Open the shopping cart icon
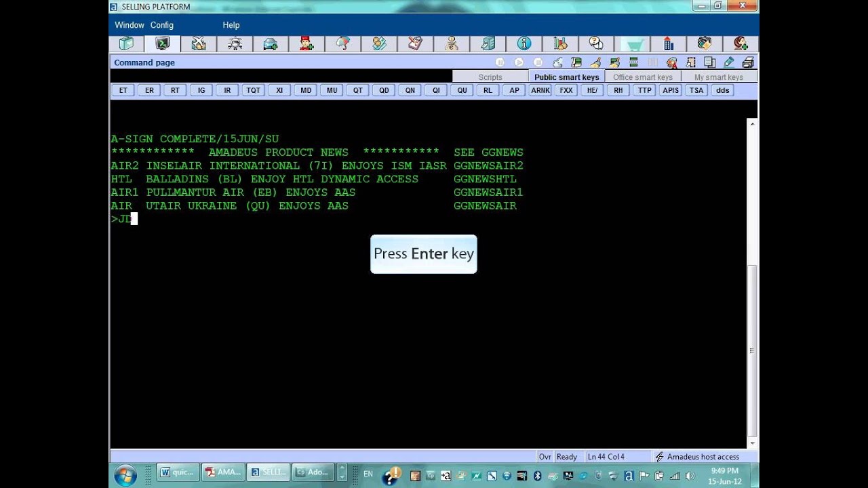868x488 pixels. click(633, 44)
